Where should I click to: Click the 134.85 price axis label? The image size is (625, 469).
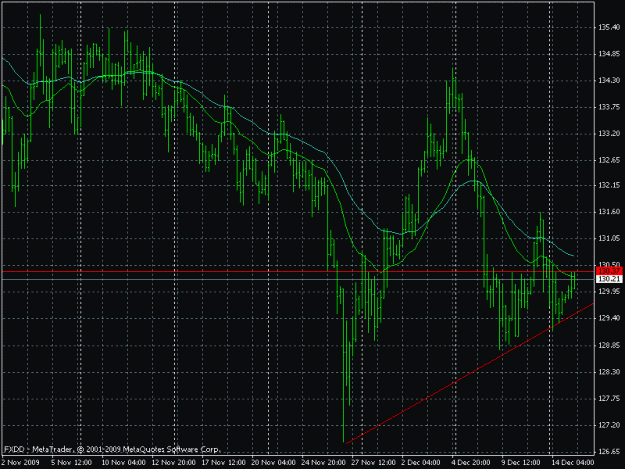point(609,54)
